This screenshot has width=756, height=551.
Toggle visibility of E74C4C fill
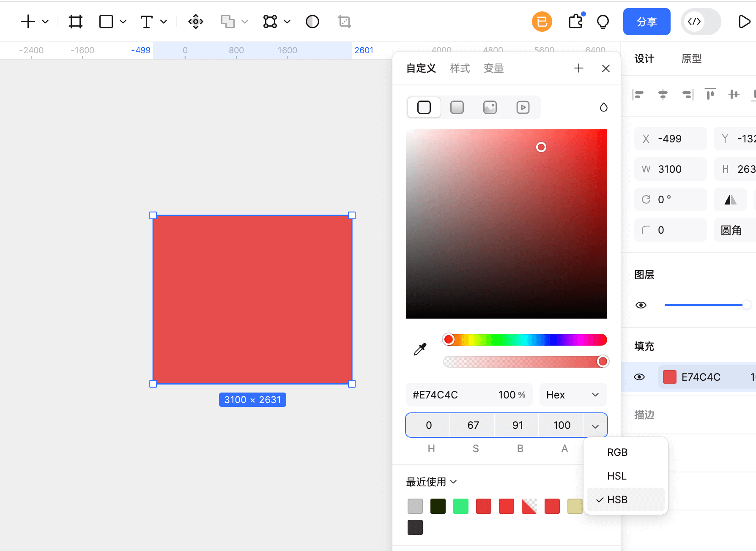click(639, 377)
